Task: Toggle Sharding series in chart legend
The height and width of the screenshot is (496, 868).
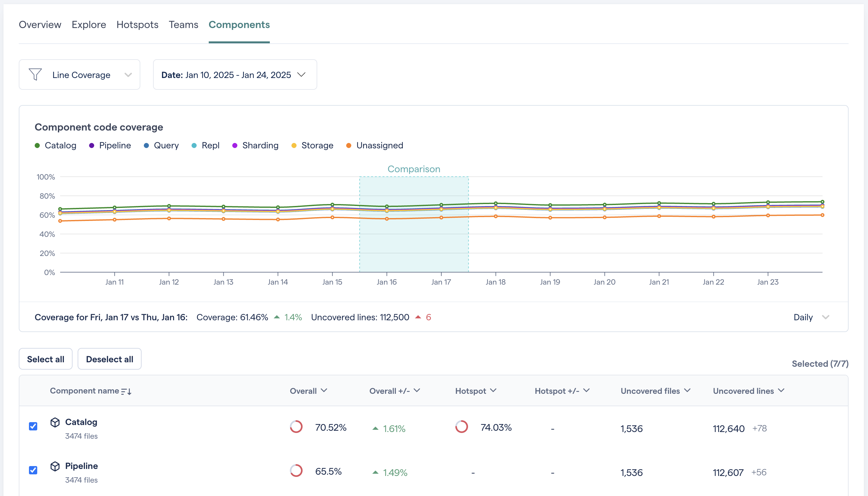Action: (260, 146)
